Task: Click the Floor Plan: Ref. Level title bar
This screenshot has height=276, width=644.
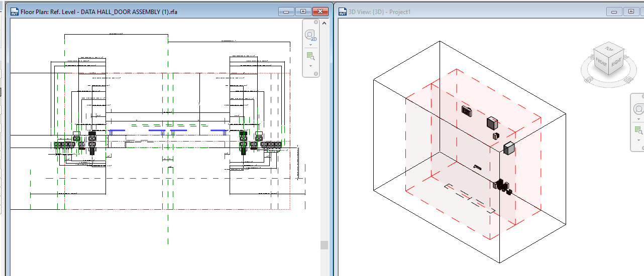Action: 99,11
